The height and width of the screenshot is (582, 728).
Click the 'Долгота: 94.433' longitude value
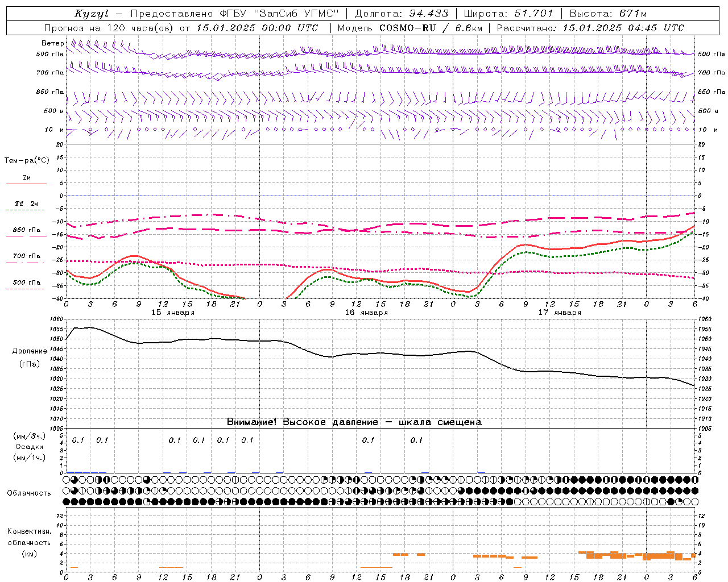coord(402,14)
